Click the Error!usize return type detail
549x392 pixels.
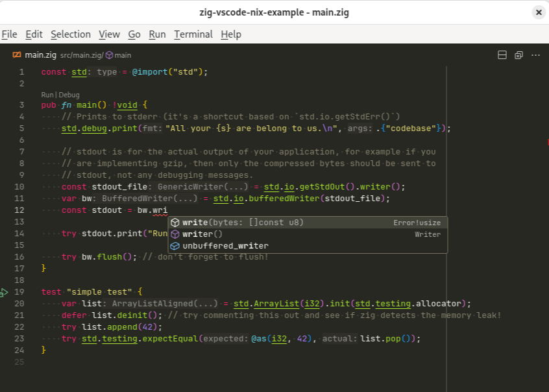pyautogui.click(x=417, y=223)
